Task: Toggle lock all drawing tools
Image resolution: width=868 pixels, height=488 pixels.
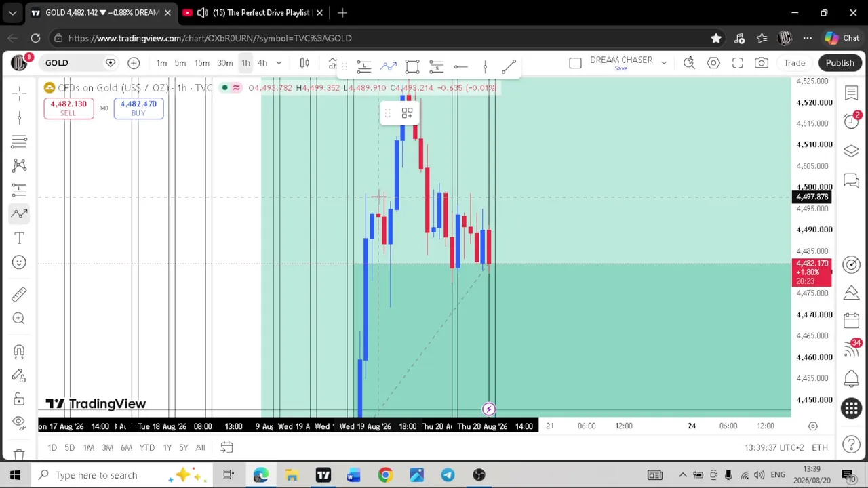Action: click(19, 399)
